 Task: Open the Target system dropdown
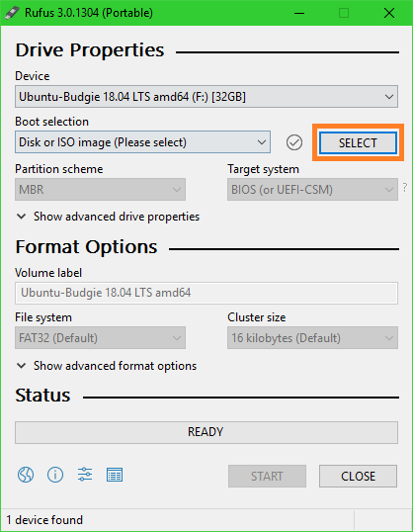pyautogui.click(x=312, y=189)
